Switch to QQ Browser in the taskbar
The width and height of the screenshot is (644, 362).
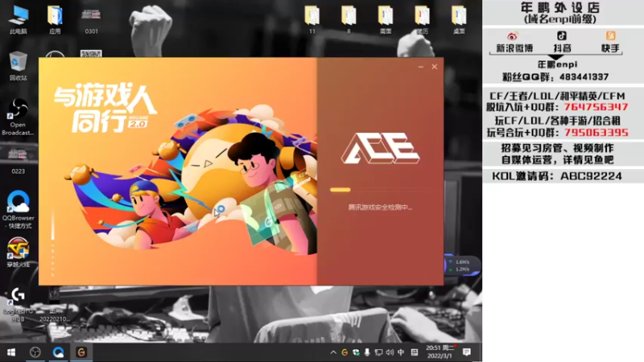pyautogui.click(x=58, y=352)
